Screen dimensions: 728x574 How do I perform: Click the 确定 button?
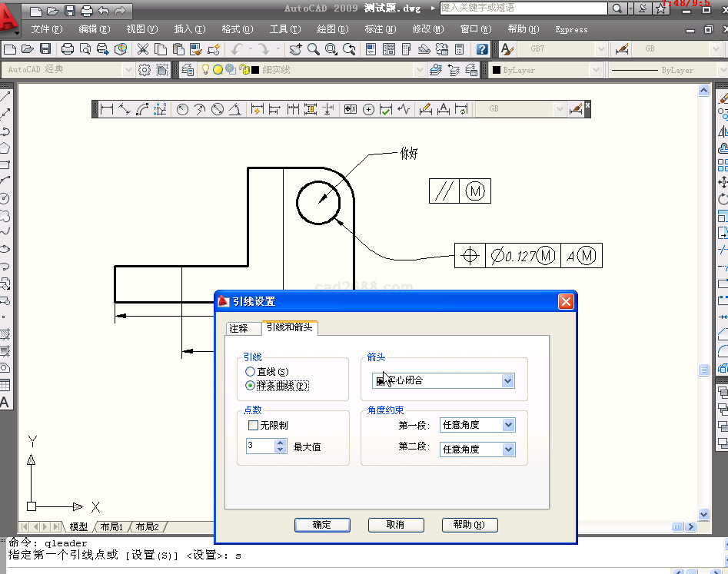click(322, 525)
